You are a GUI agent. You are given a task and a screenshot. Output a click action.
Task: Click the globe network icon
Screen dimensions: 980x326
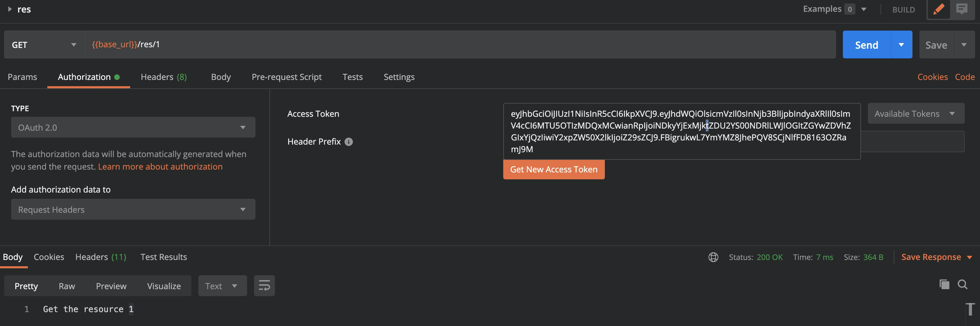pos(713,257)
